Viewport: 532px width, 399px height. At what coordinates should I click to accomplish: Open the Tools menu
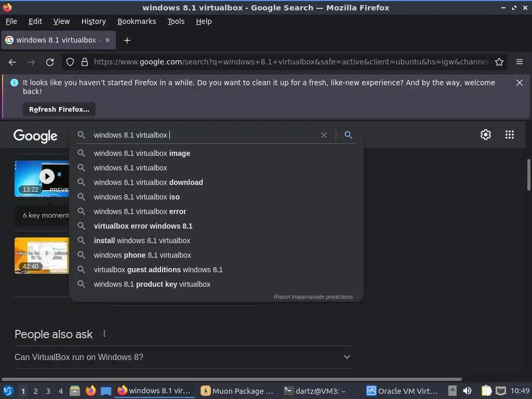coord(176,21)
